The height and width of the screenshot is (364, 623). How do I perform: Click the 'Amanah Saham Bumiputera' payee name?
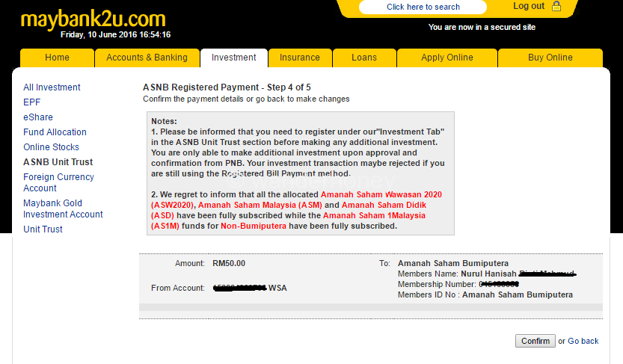tap(453, 263)
